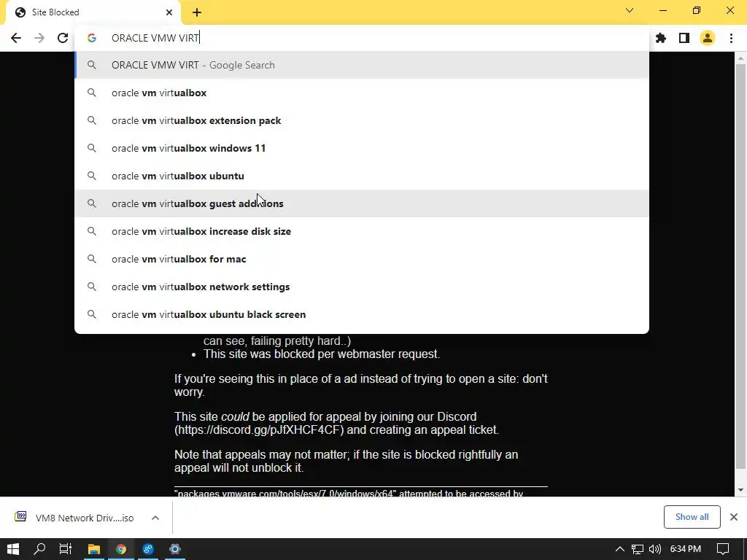Click the scrollbar up arrow
747x560 pixels.
coord(740,58)
